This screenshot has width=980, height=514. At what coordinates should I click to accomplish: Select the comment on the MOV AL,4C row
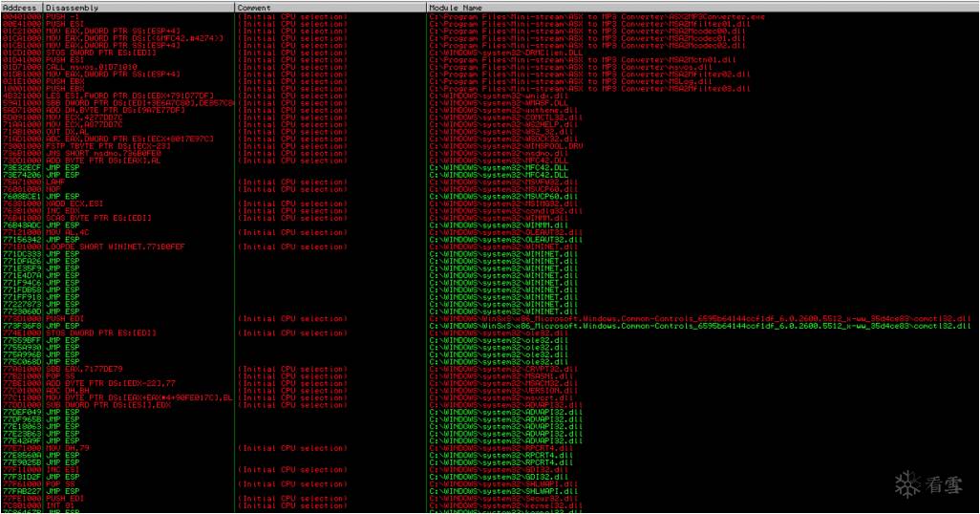292,232
